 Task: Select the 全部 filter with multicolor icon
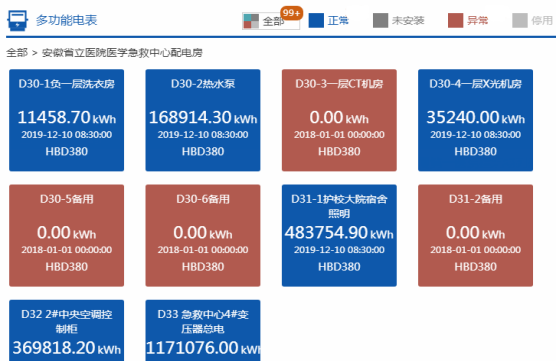point(271,21)
